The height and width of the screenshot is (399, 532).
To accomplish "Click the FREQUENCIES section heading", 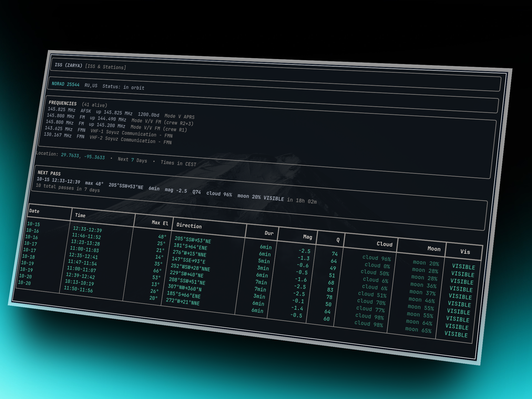I will pyautogui.click(x=63, y=103).
